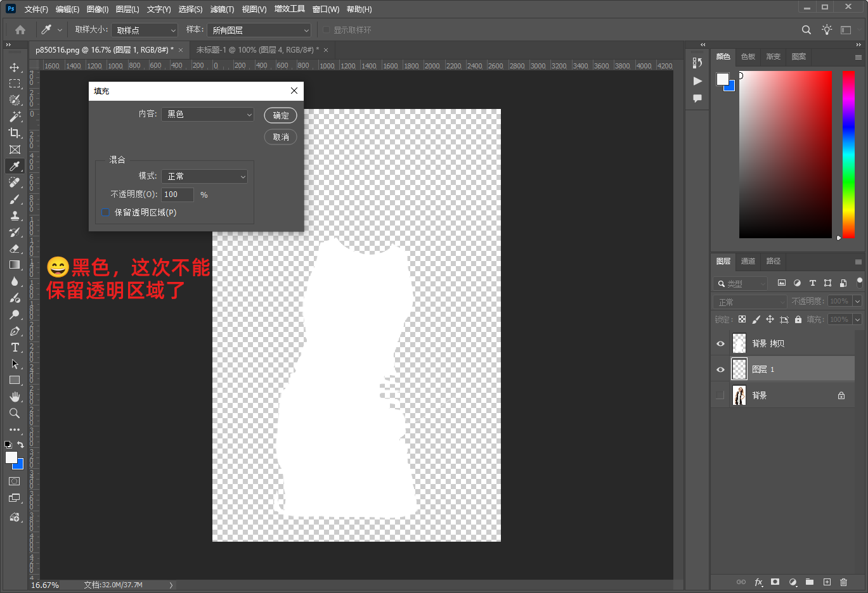The image size is (868, 593).
Task: Cancel the fill dialog with 取消
Action: tap(280, 137)
